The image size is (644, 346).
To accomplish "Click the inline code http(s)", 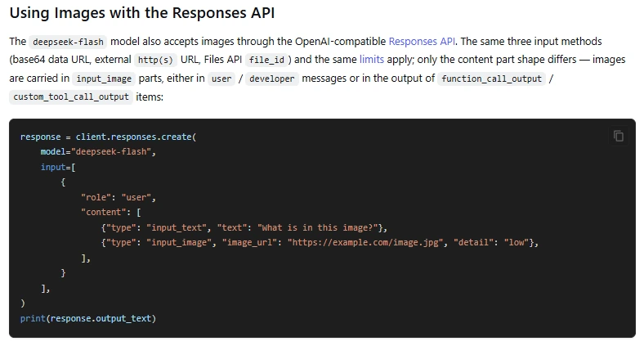I will [155, 60].
